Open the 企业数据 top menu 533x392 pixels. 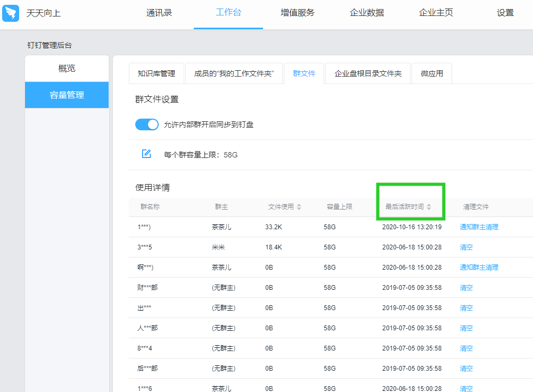[367, 13]
